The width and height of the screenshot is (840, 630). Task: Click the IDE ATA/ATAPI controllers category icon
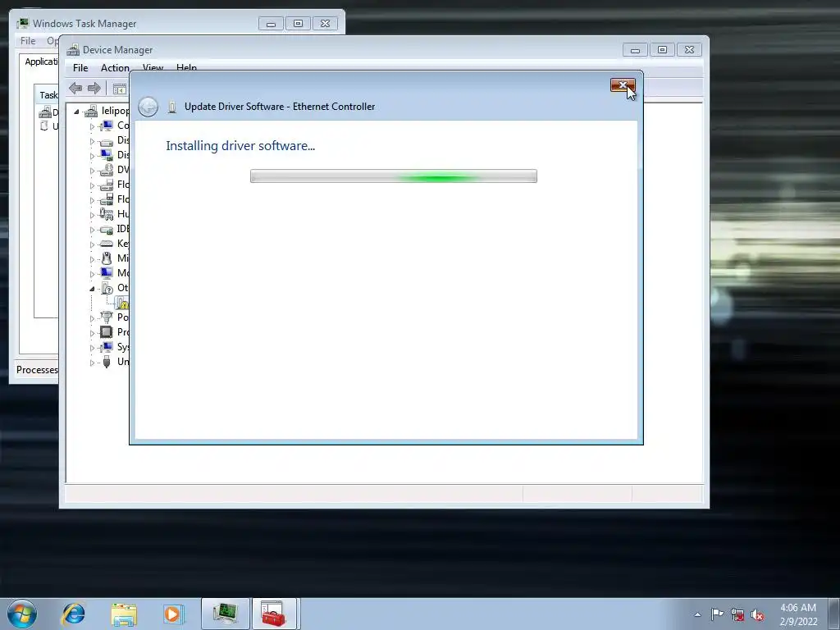(x=107, y=230)
